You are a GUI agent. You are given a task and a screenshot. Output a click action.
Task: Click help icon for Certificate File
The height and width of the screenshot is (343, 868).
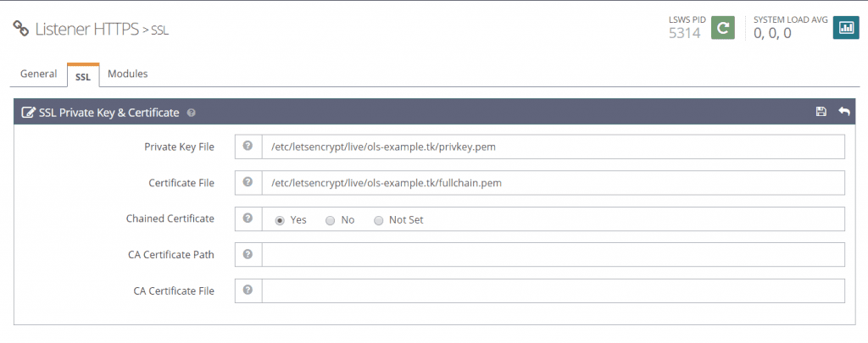click(x=248, y=182)
